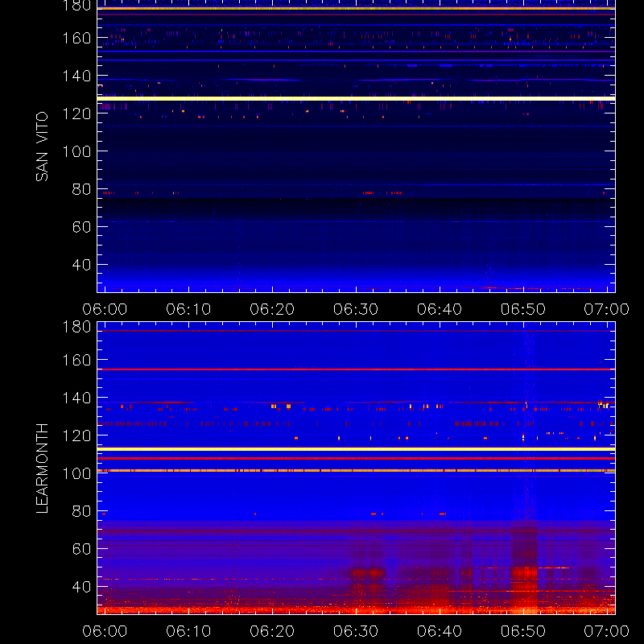Click 06:30 time label below San Vito plot
The height and width of the screenshot is (644, 644).
pos(356,309)
